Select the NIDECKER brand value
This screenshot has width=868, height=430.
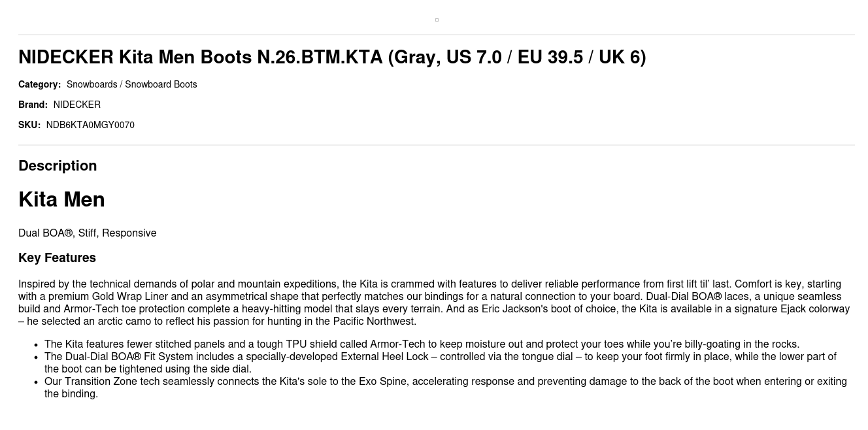point(77,105)
